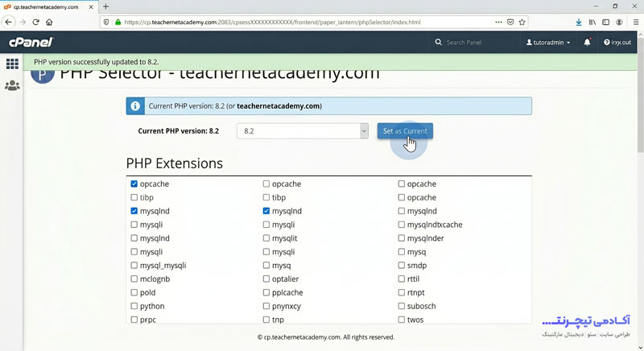Click the search magnifier icon in header
The width and height of the screenshot is (644, 351).
coord(438,43)
